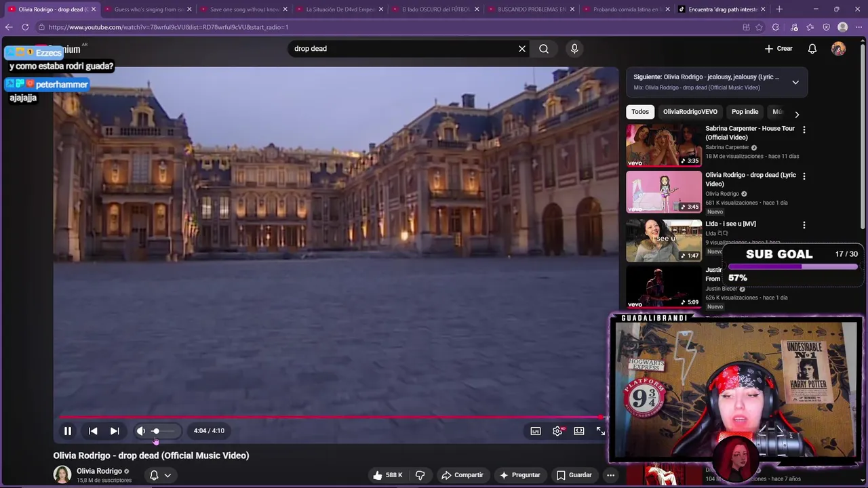Show more filter chips arrow

[x=797, y=115]
